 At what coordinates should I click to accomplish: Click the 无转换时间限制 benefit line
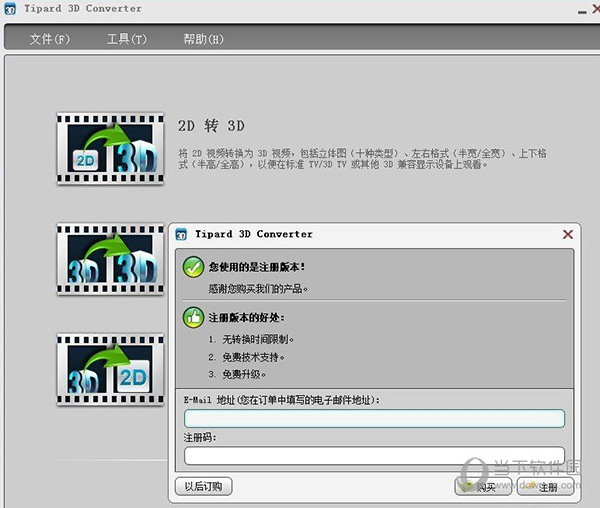(x=251, y=339)
